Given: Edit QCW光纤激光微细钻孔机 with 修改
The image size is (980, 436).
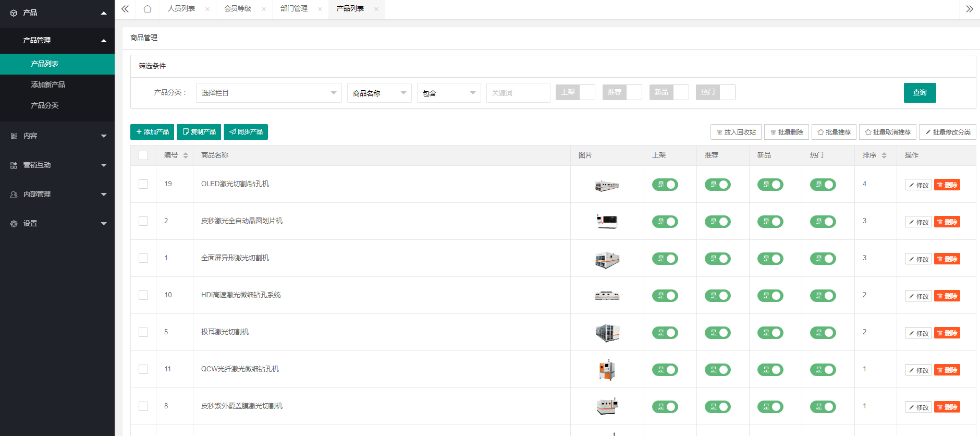Looking at the screenshot, I should tap(918, 370).
